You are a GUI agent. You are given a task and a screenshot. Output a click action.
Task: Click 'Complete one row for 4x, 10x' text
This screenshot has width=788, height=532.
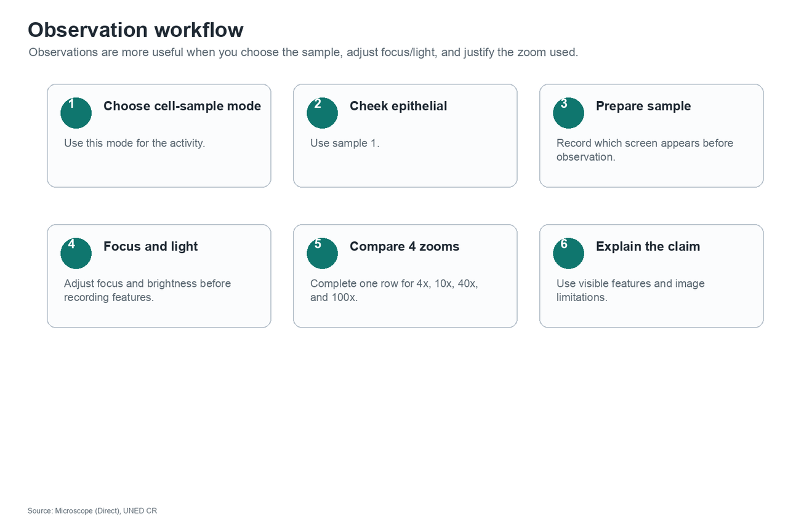tap(394, 290)
